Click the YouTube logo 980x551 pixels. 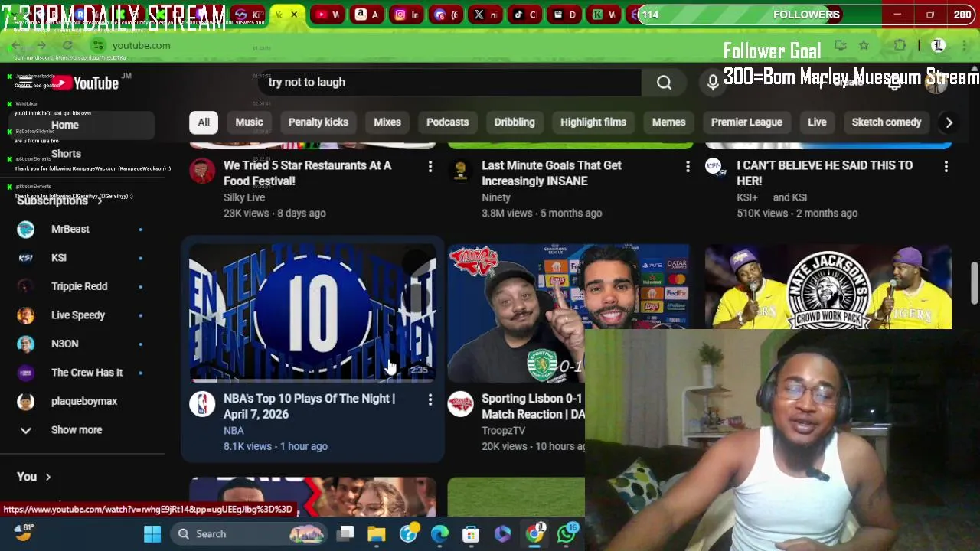tap(85, 83)
